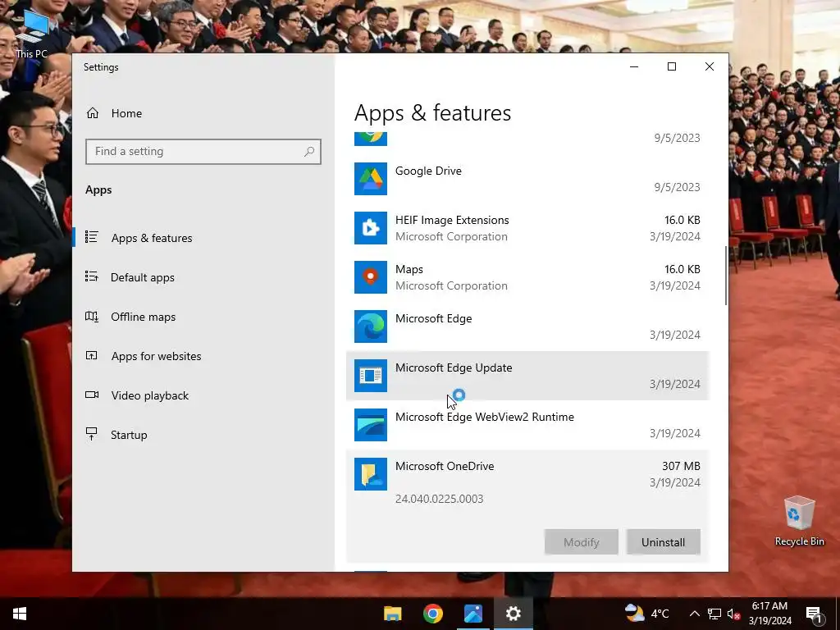Select the Microsoft Edge entry name
Image resolution: width=840 pixels, height=630 pixels.
[433, 319]
